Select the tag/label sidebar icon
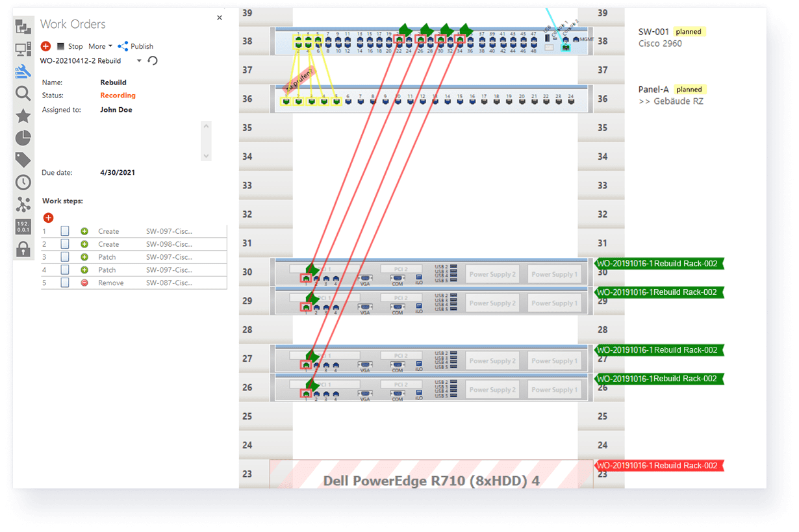This screenshot has width=799, height=532. 23,159
